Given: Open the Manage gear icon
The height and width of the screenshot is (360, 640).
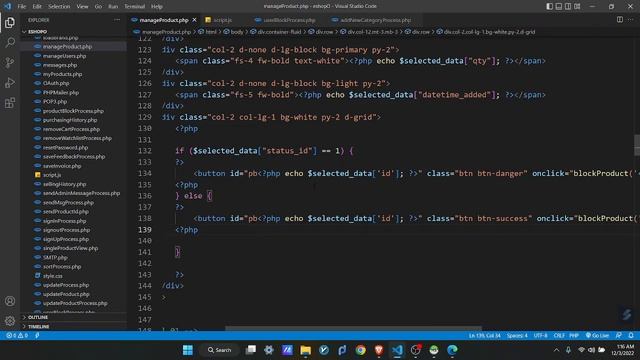Looking at the screenshot, I should coord(10,321).
